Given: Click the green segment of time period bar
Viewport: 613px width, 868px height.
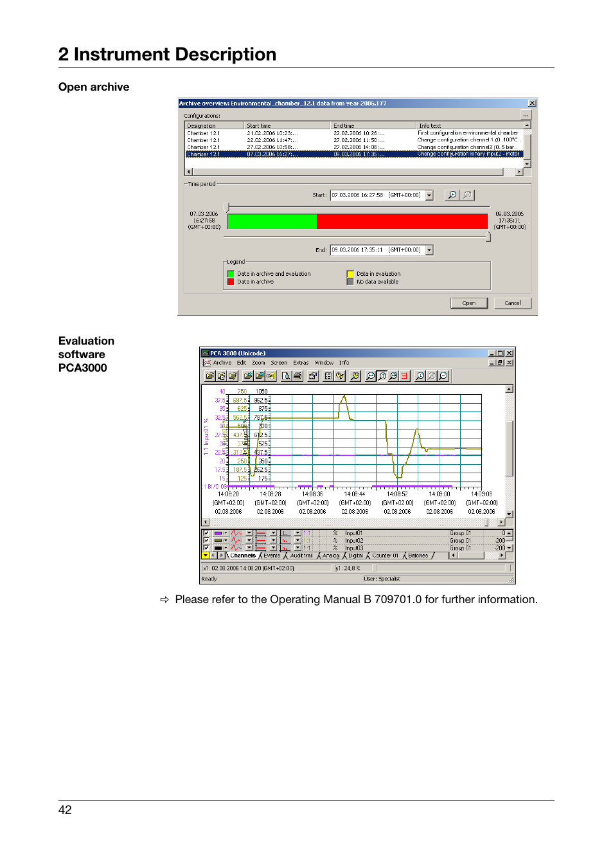Looking at the screenshot, I should click(272, 221).
